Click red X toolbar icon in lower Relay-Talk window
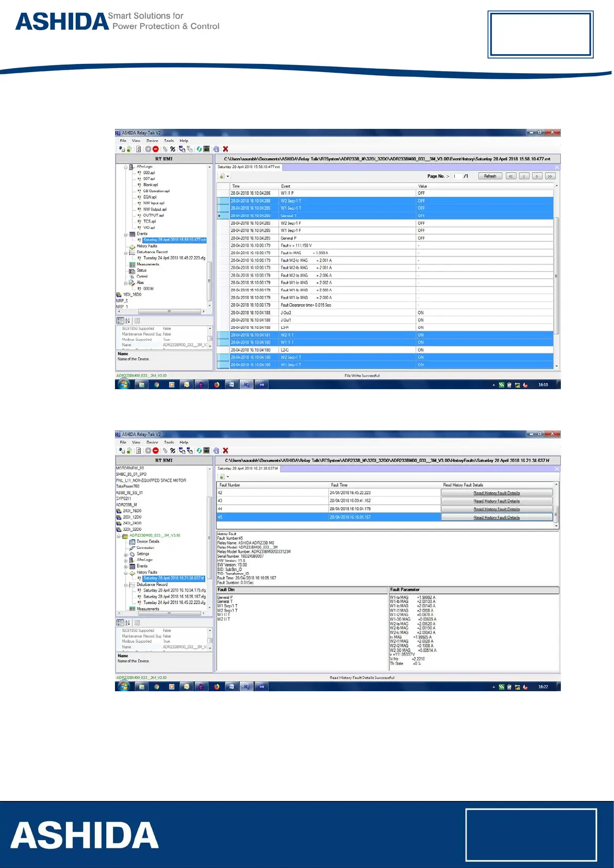 tap(225, 450)
